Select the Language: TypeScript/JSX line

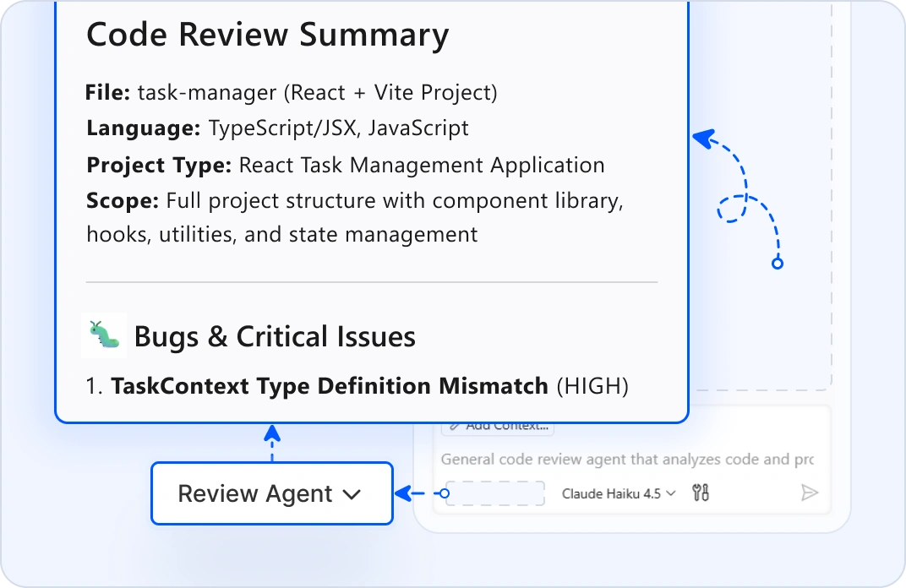pos(277,128)
